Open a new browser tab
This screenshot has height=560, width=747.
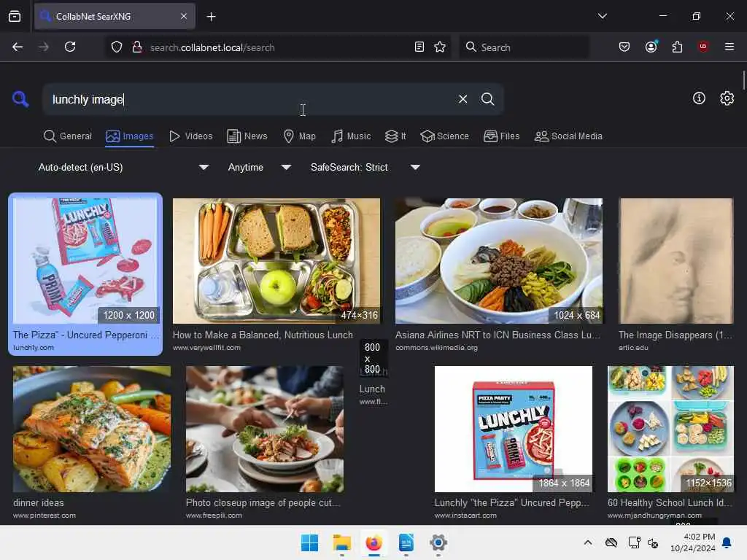tap(211, 17)
